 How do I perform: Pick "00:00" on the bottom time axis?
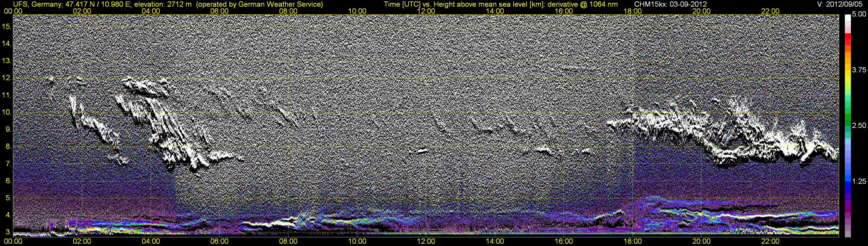click(x=13, y=241)
